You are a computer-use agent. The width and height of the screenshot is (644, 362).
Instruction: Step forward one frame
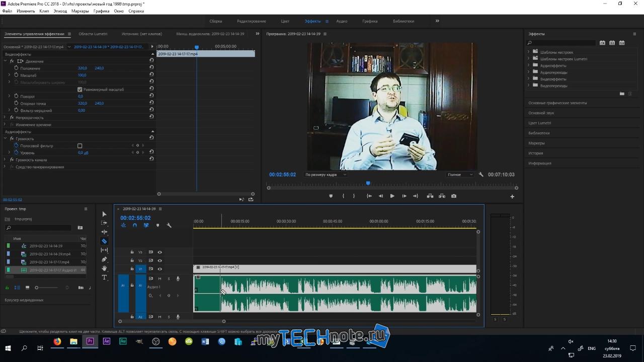tap(404, 196)
